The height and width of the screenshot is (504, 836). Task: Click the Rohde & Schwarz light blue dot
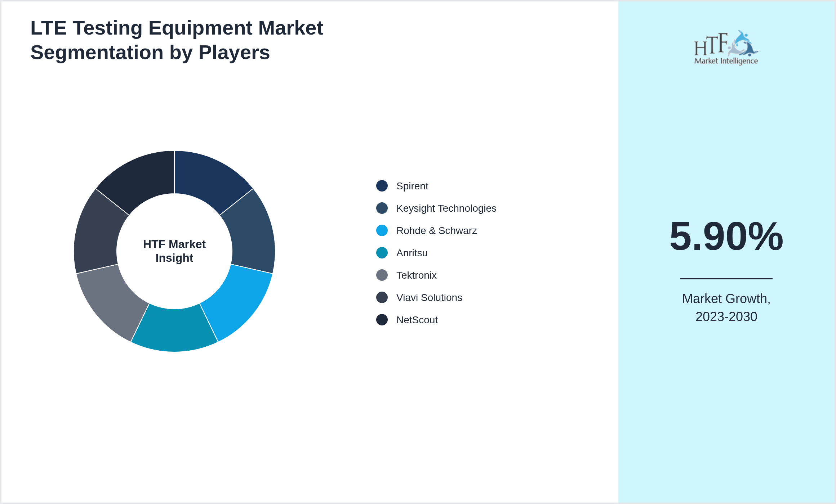pos(381,230)
